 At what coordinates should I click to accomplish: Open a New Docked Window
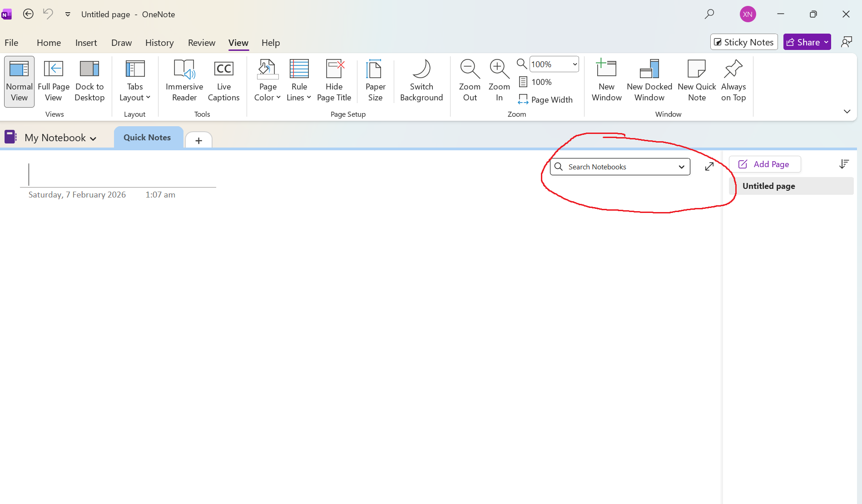pyautogui.click(x=649, y=81)
